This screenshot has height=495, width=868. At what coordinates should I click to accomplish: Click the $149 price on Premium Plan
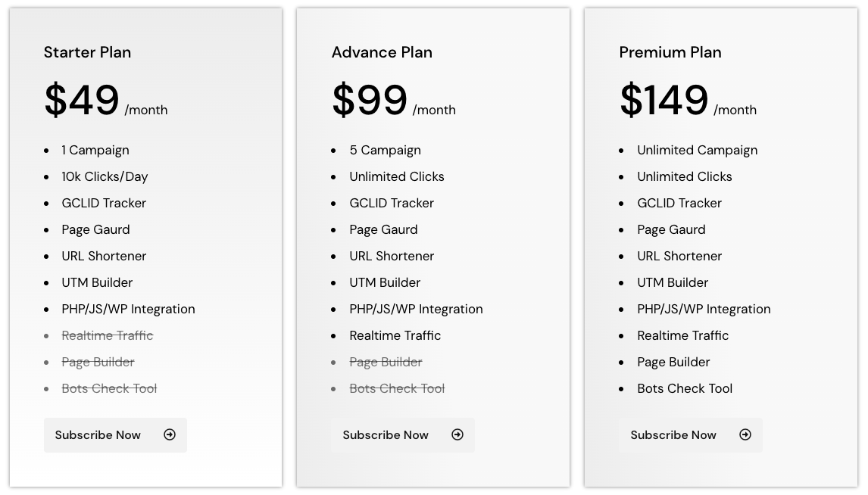664,99
